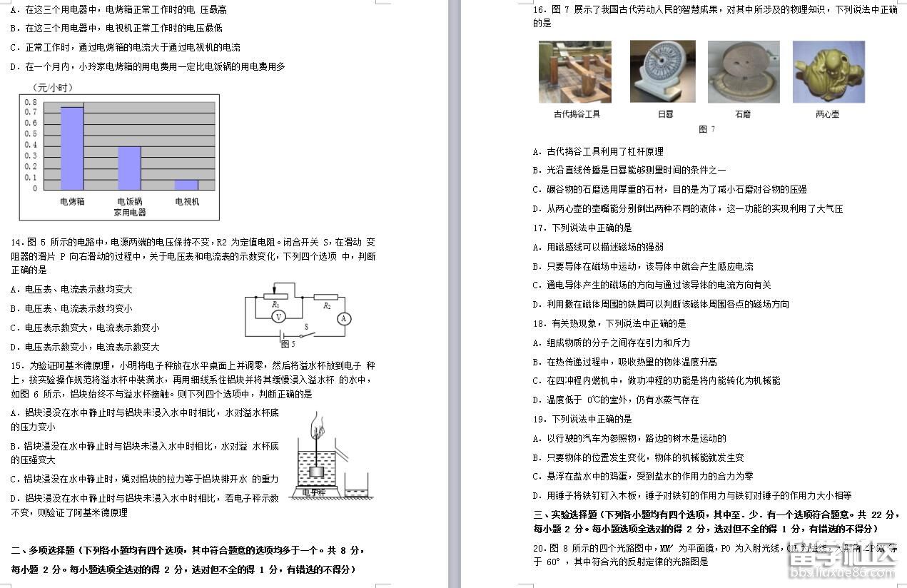Screen dimensions: 907x588
Task: Click the short 电视机 bar in the chart
Action: [x=186, y=184]
